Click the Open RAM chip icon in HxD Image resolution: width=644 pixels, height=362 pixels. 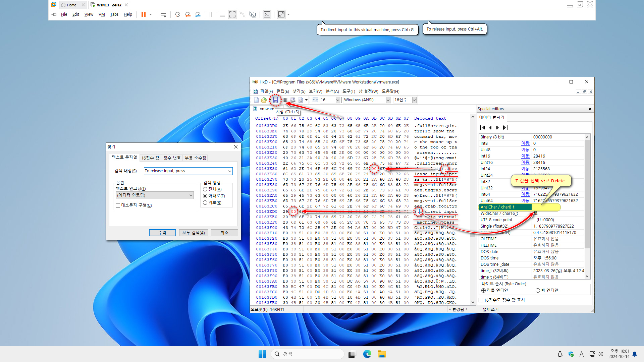285,100
